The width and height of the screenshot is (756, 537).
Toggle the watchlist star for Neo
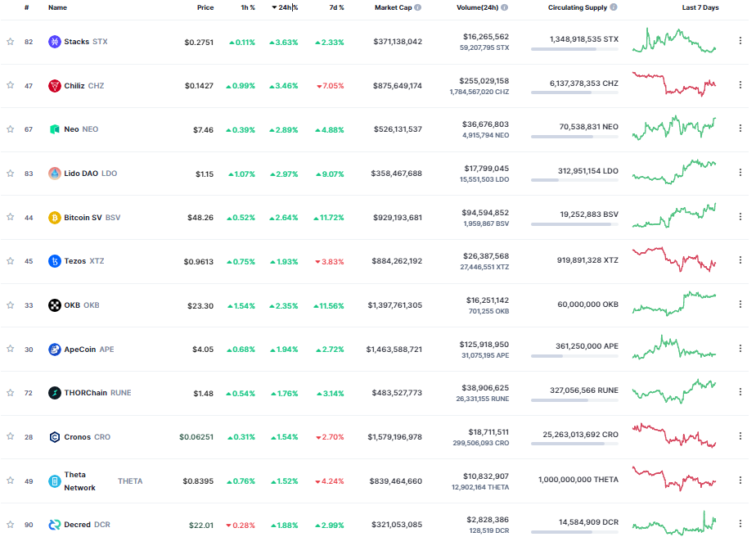pos(10,129)
